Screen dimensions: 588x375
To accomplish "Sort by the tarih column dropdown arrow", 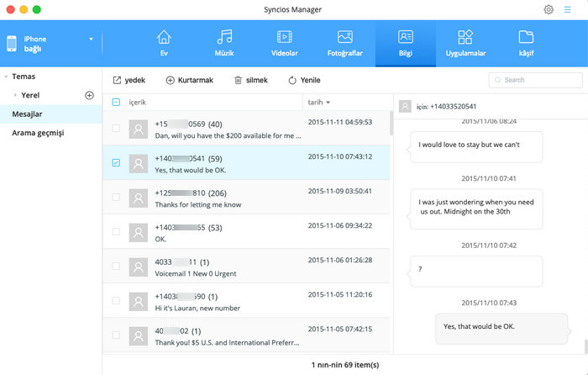I will tap(328, 103).
